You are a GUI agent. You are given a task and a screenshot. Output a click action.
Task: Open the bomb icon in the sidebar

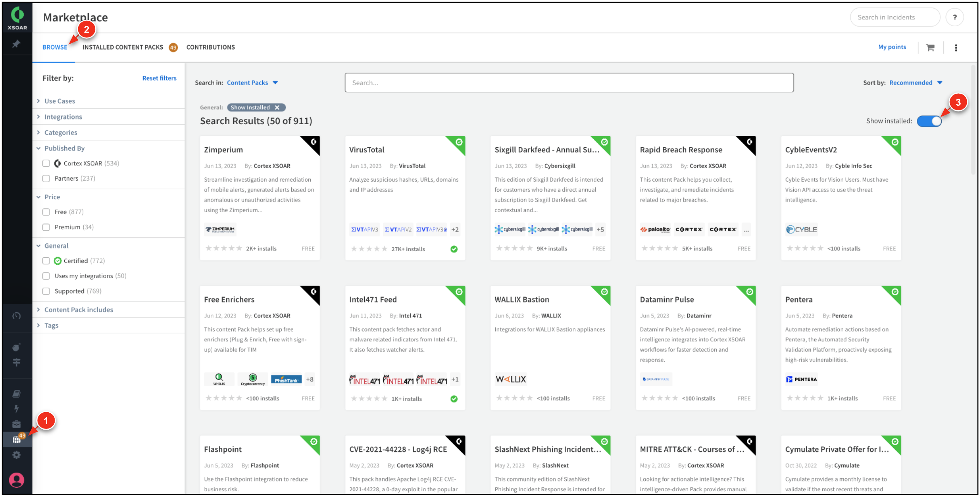click(16, 347)
